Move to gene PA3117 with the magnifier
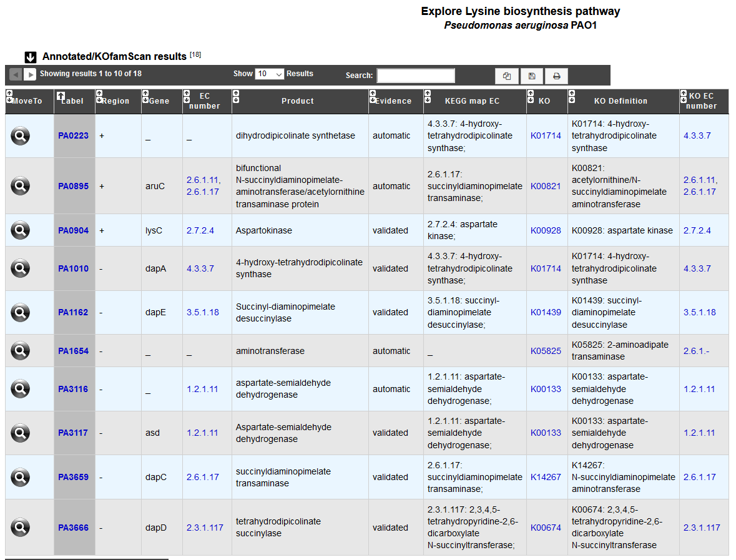736x560 pixels. [x=20, y=433]
